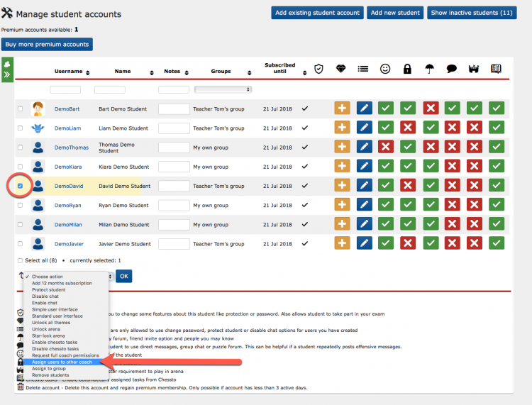Edit DemoJavier using the blue pencil icon

click(364, 243)
